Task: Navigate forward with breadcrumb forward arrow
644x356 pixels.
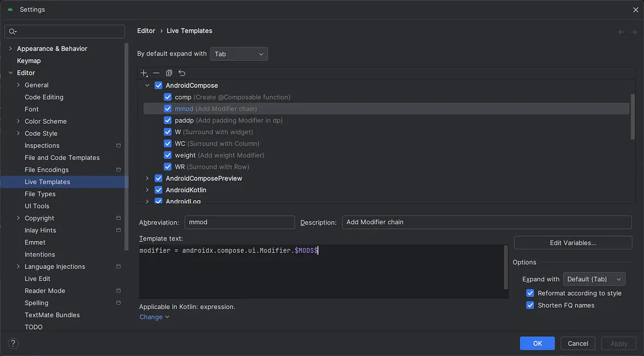Action: [634, 31]
